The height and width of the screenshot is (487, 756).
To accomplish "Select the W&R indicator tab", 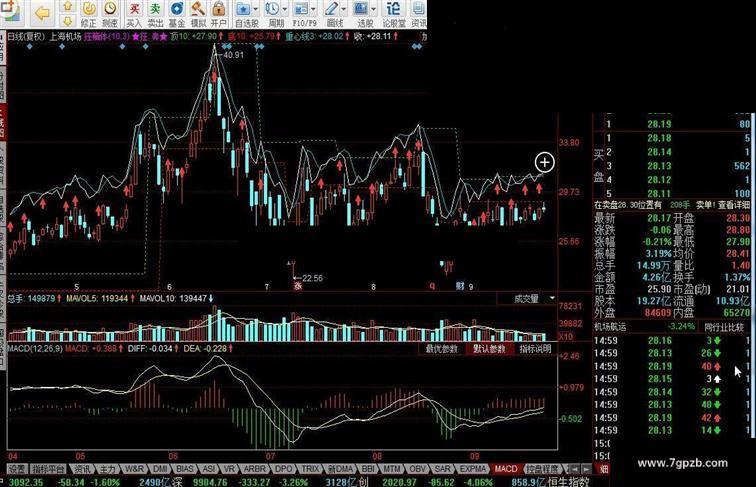I will pos(134,469).
